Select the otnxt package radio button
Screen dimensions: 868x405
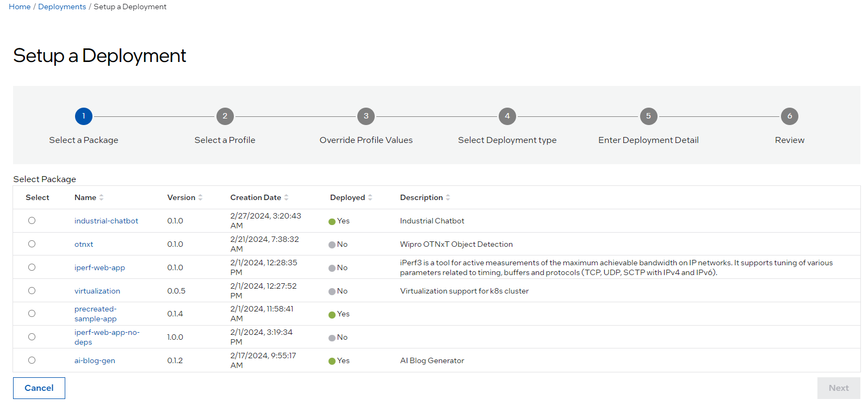(32, 244)
